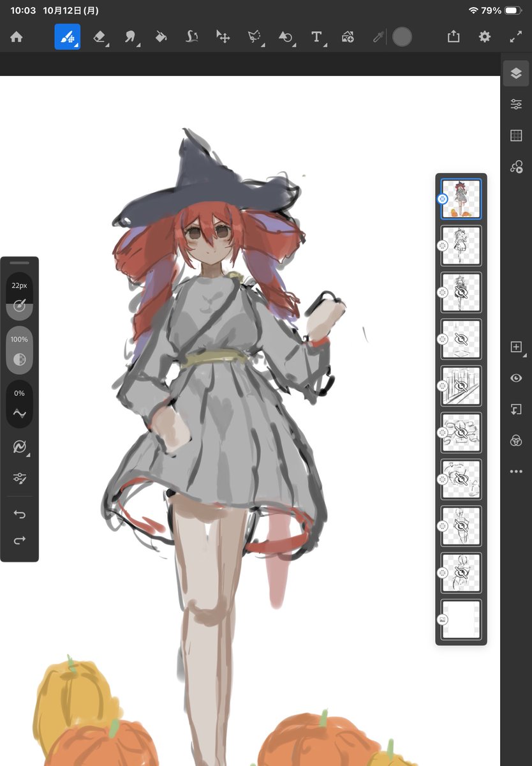Open the share and export menu

coord(454,36)
